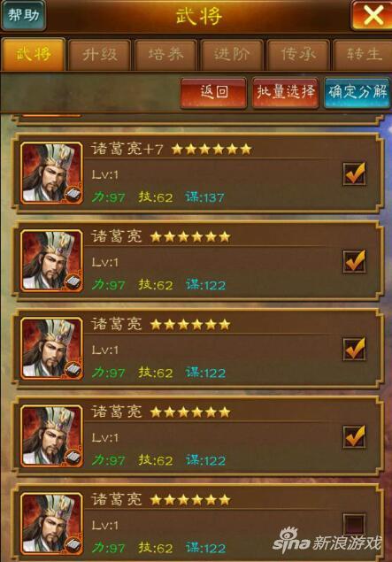Select the active 武将 tab
The image size is (392, 562).
[x=34, y=55]
